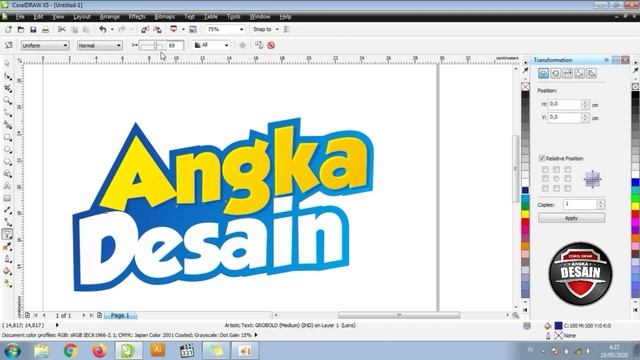
Task: Check the middle-right anchor position box
Action: tap(568, 179)
